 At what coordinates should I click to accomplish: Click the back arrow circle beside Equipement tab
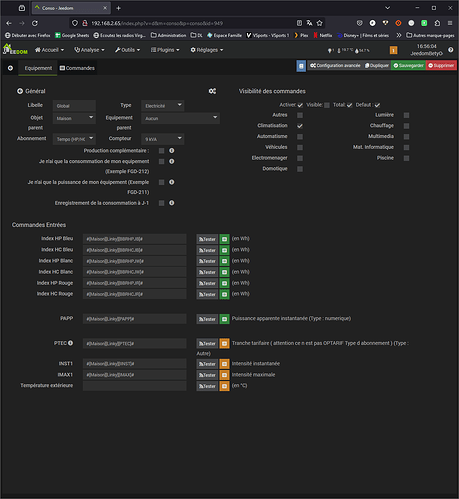pos(10,68)
